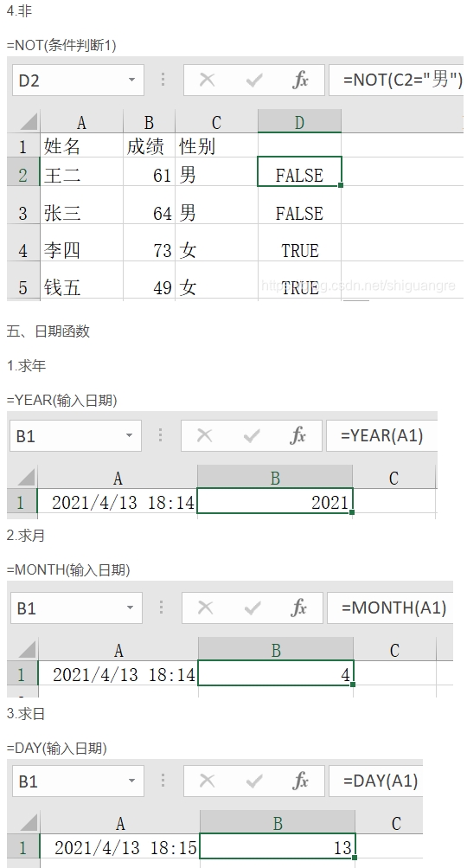This screenshot has width=467, height=868.
Task: Click the fx icon next to =YEAR(A1)
Action: click(298, 435)
